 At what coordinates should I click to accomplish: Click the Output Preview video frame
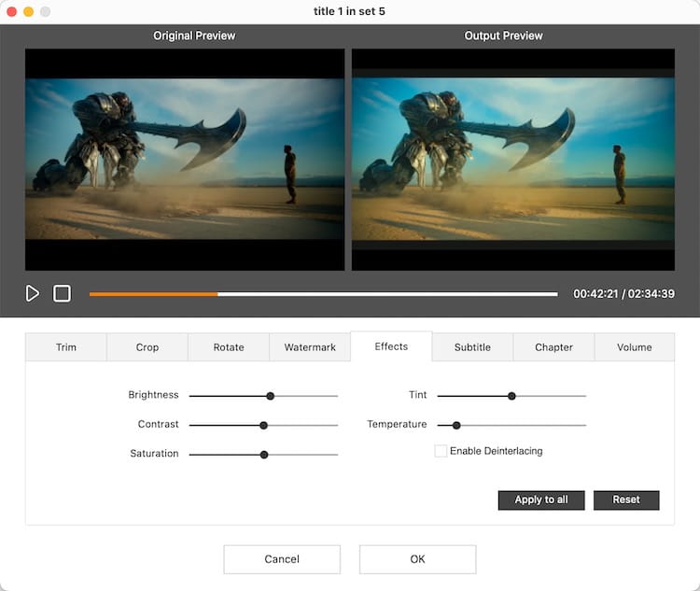[x=513, y=160]
